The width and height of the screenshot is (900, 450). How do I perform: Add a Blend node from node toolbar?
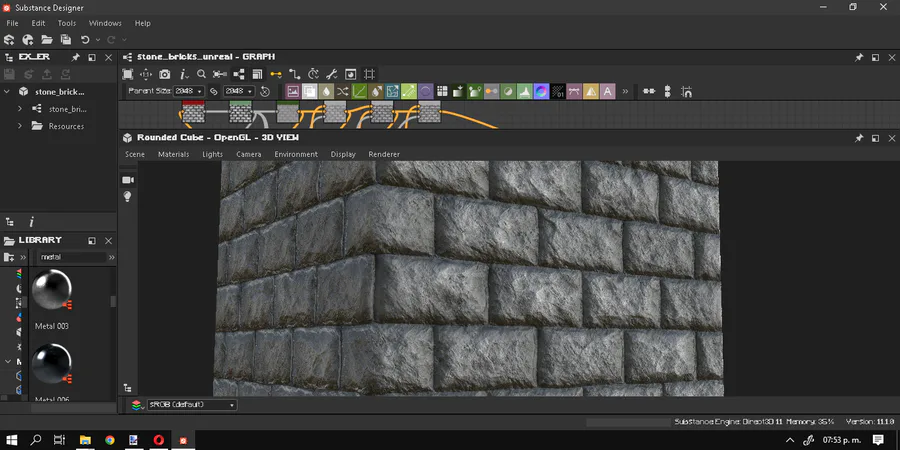click(x=309, y=91)
